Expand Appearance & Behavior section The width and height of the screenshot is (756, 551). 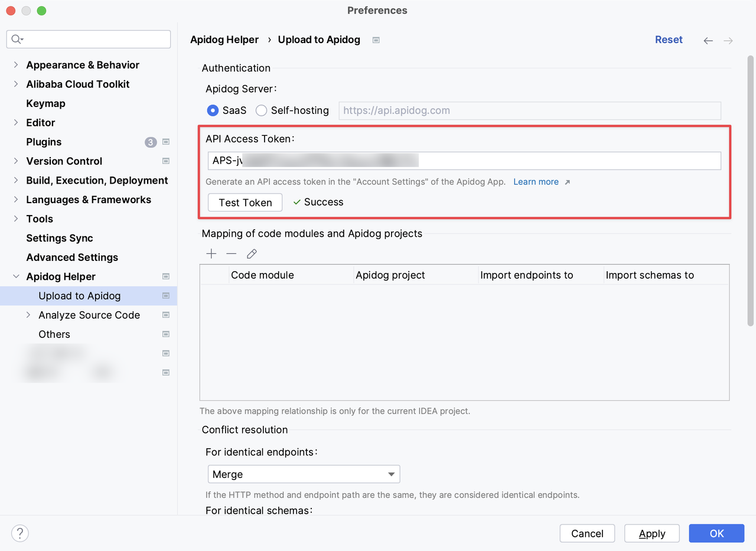(x=15, y=65)
